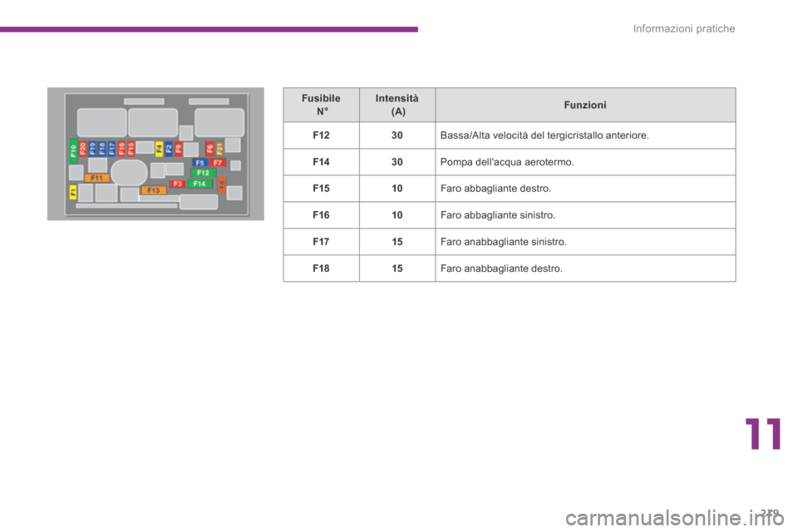Click 'Pompa dell'acqua aerotermo.' text
798x532 pixels.
pyautogui.click(x=507, y=162)
